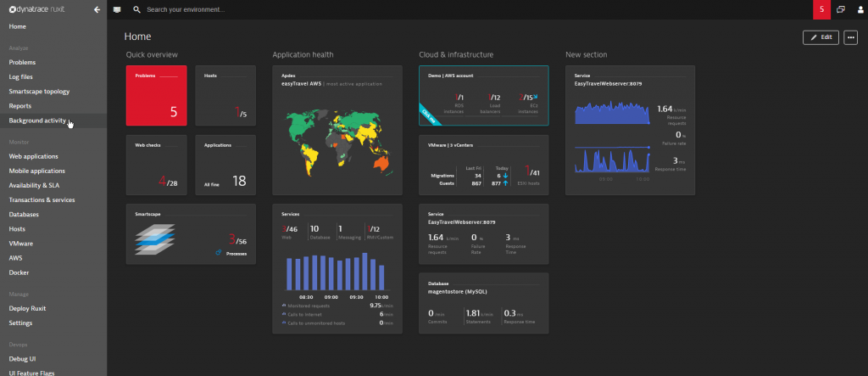The height and width of the screenshot is (376, 868).
Task: Click the Apdex world map
Action: 337,142
